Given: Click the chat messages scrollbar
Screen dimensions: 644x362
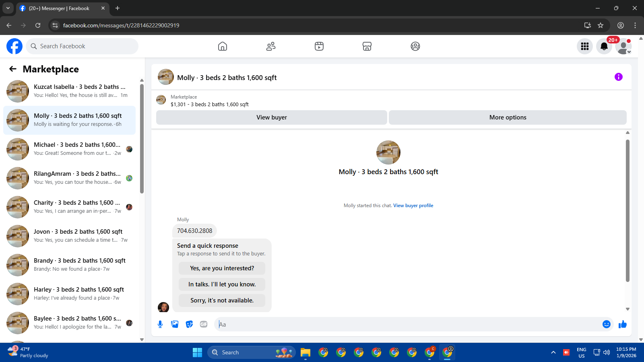Looking at the screenshot, I should 627,210.
